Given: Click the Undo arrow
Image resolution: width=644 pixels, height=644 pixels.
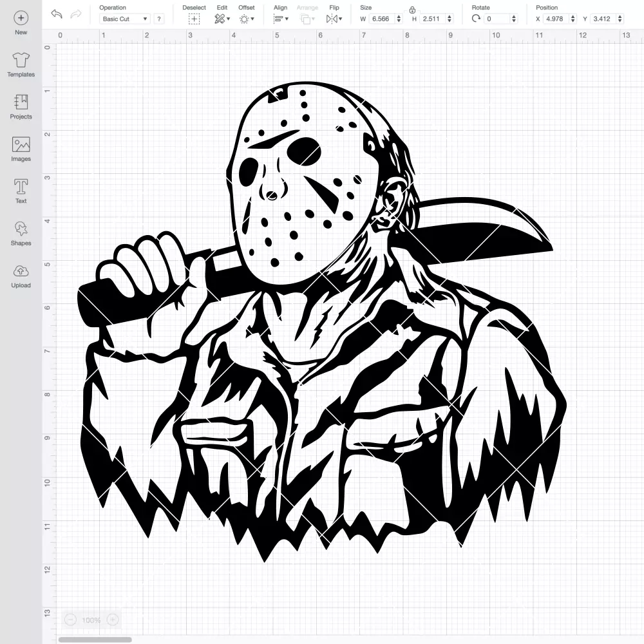Looking at the screenshot, I should coord(57,14).
